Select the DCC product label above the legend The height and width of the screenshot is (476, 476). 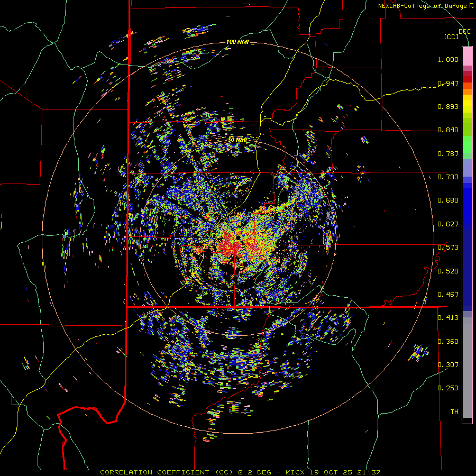pos(464,31)
